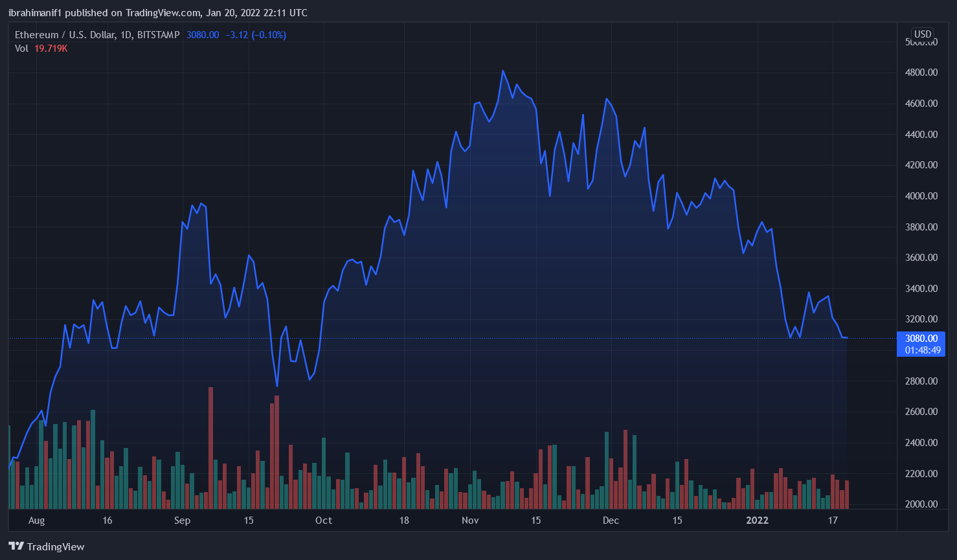Click the Dec label on time axis
This screenshot has width=957, height=560.
(x=611, y=521)
